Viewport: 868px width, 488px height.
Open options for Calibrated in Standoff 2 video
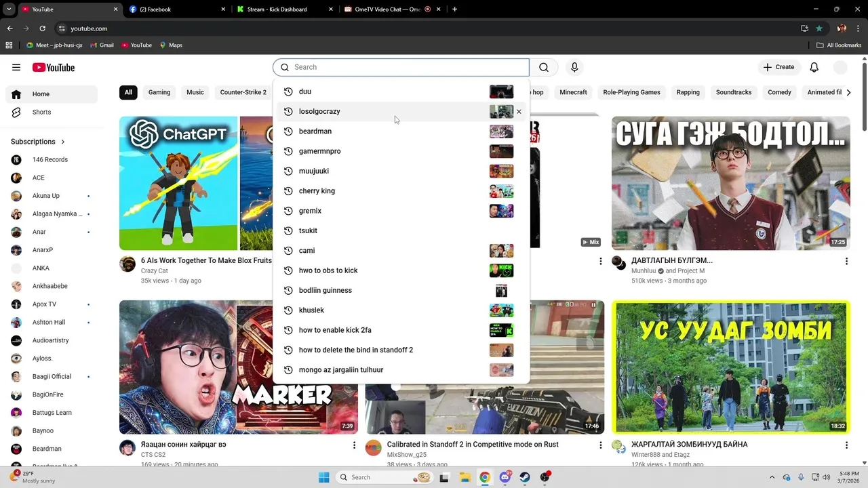[x=600, y=445]
